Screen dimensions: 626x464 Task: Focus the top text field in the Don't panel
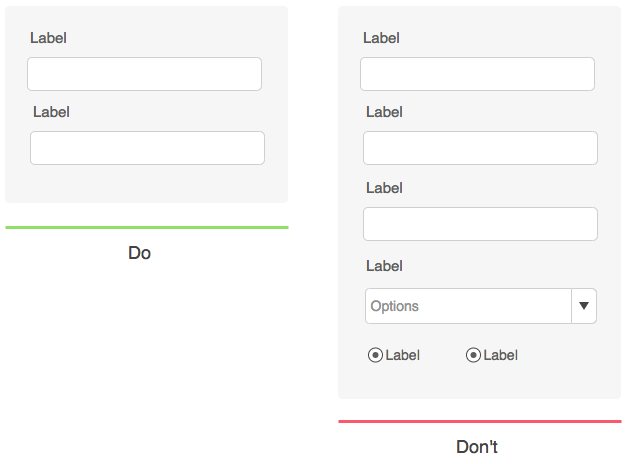pyautogui.click(x=477, y=74)
